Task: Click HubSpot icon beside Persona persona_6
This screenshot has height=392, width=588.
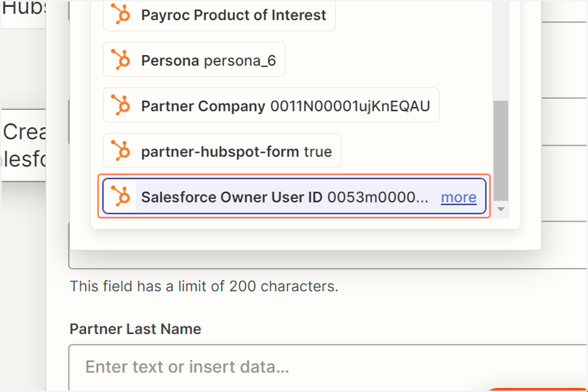Action: [121, 60]
